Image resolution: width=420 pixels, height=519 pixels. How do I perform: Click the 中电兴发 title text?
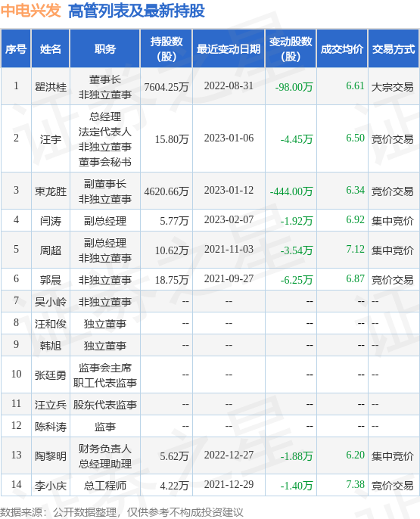tap(31, 11)
